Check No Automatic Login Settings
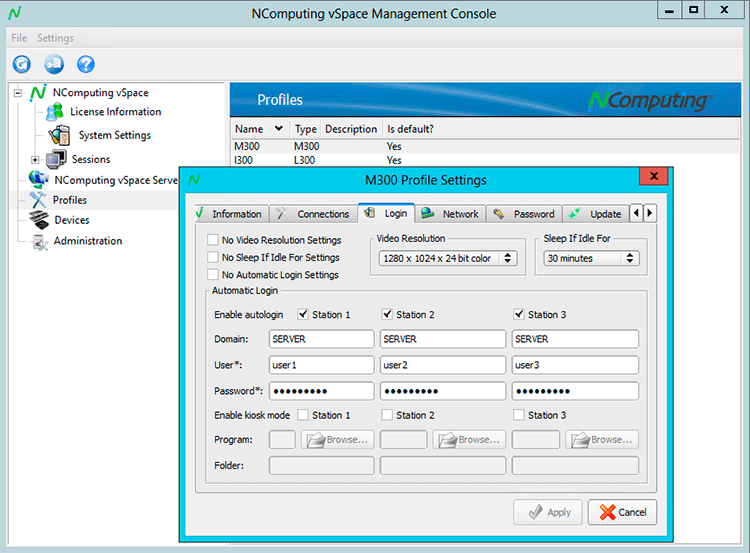 [x=213, y=275]
